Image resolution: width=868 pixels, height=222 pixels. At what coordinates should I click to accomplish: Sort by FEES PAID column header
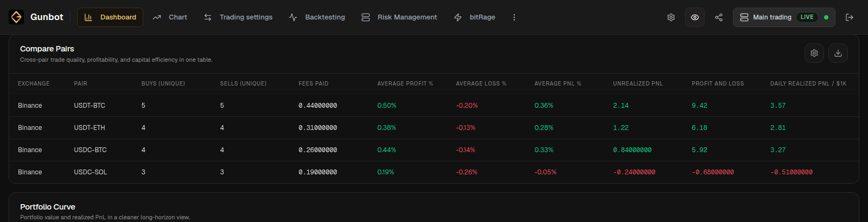tap(314, 84)
